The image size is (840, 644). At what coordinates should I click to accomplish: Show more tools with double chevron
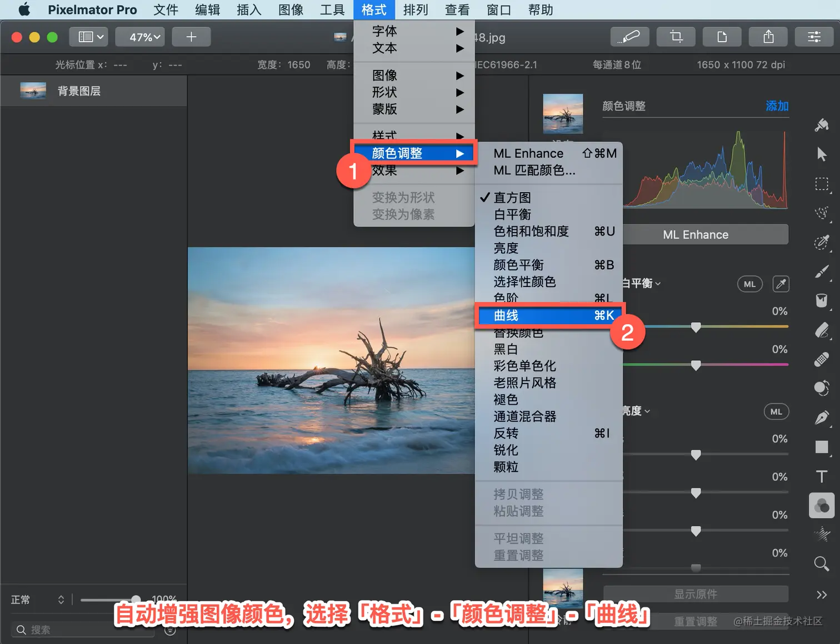point(822,595)
